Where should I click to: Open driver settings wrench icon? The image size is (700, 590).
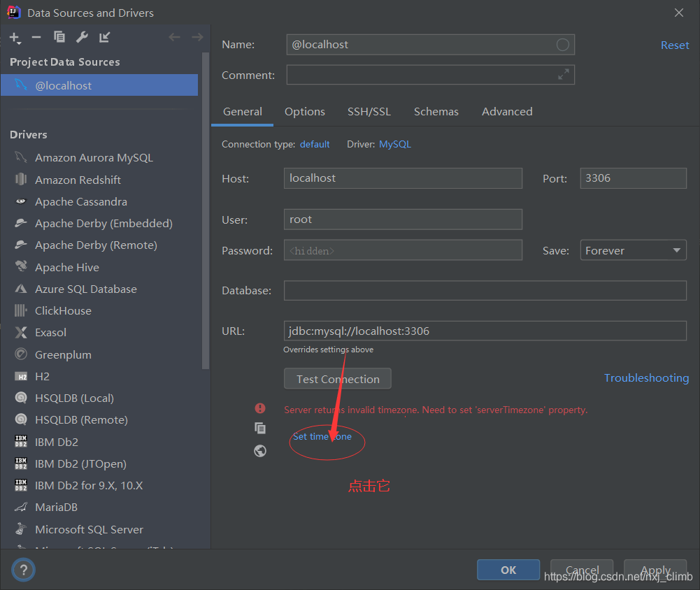[x=82, y=37]
